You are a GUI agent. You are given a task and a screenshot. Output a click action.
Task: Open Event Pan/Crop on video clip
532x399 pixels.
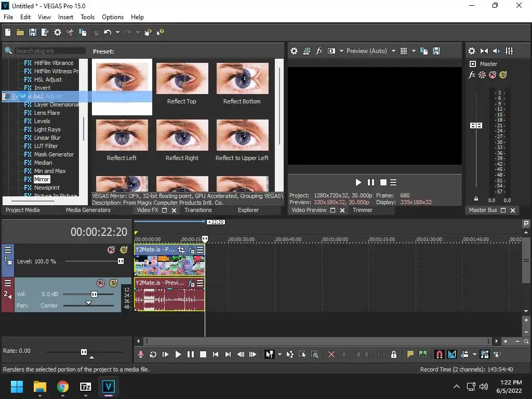click(181, 250)
